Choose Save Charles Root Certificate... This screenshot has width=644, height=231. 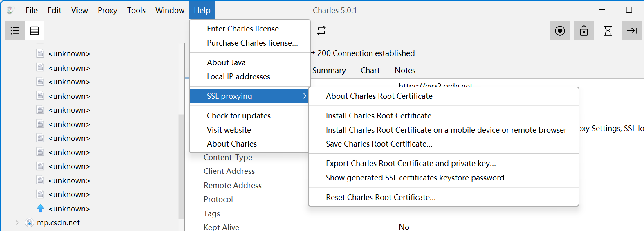coord(444,144)
